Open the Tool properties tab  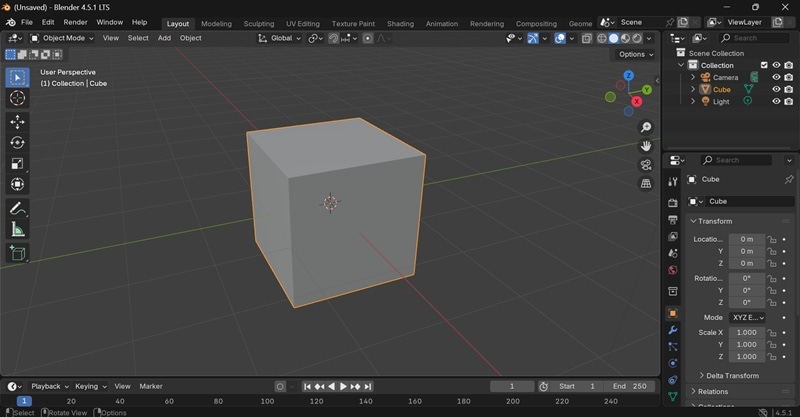[673, 182]
